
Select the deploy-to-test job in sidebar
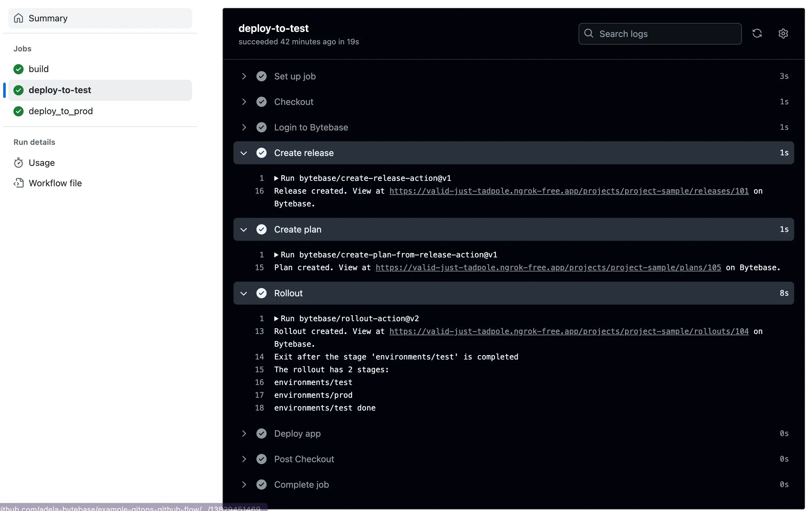[60, 90]
